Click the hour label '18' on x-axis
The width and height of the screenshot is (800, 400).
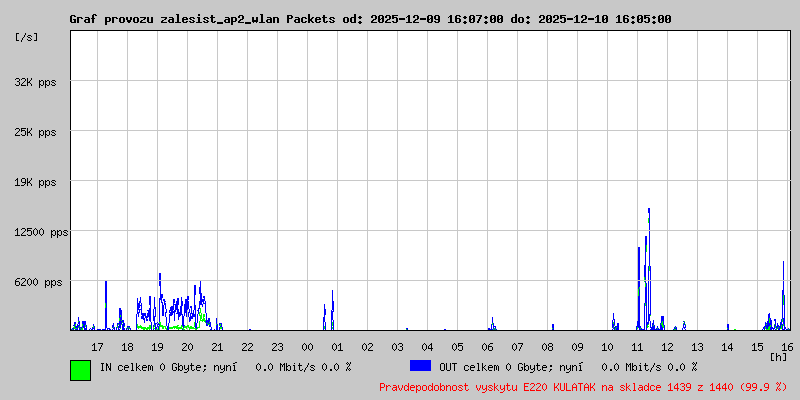(127, 347)
